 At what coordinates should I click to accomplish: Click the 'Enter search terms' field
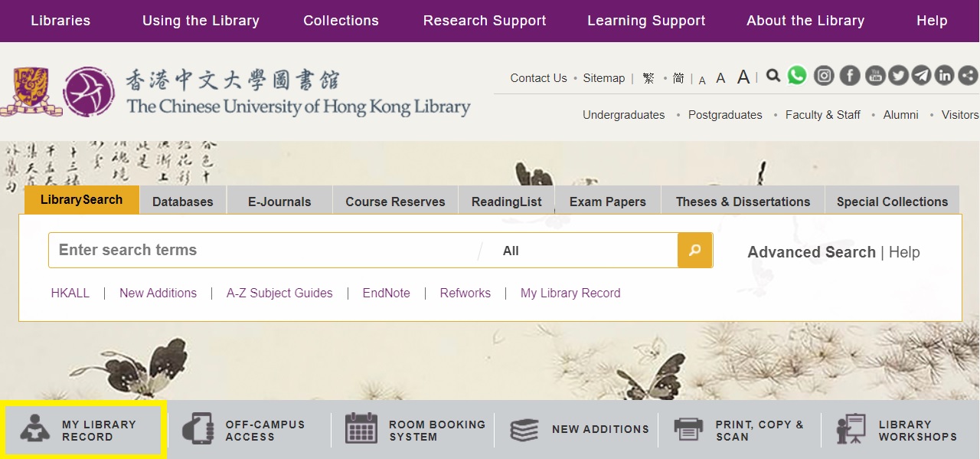pos(260,251)
